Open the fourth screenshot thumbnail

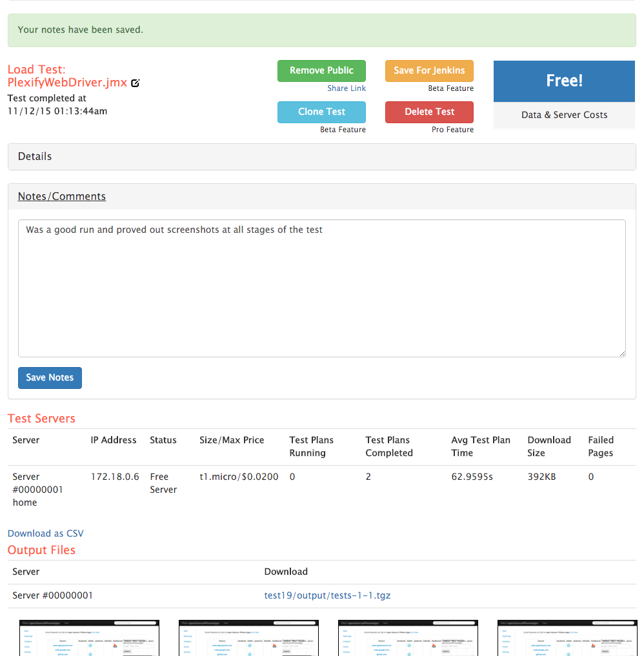pos(567,638)
